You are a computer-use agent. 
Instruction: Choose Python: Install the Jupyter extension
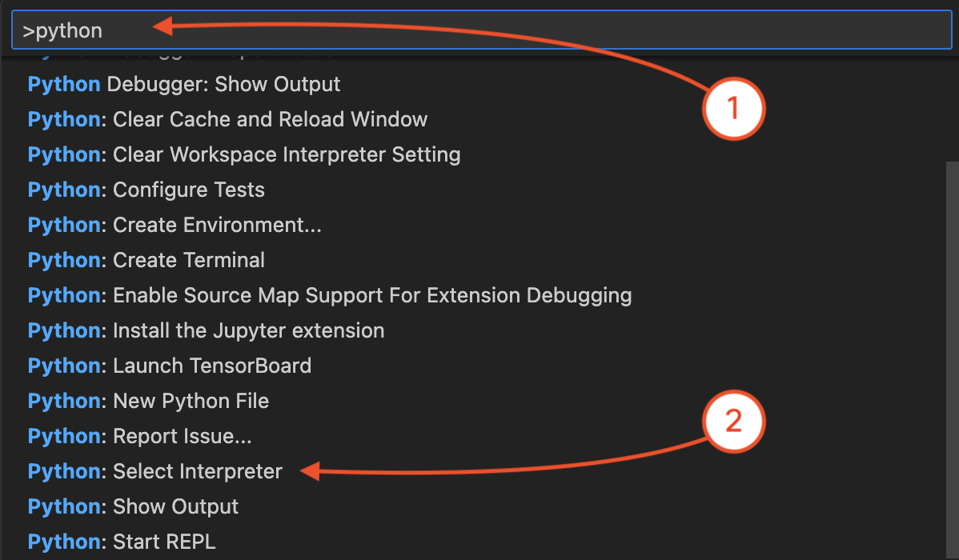[206, 330]
